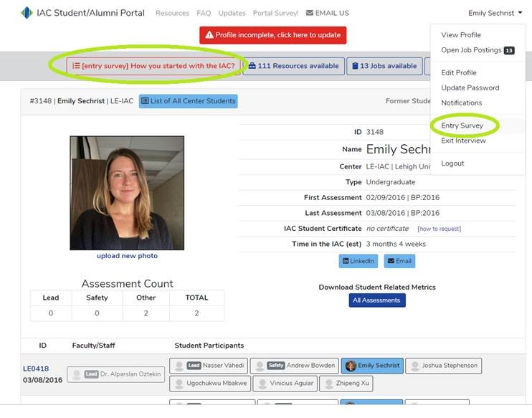Click the envelope icon beside EMAIL US
This screenshot has width=532, height=418.
[x=310, y=13]
